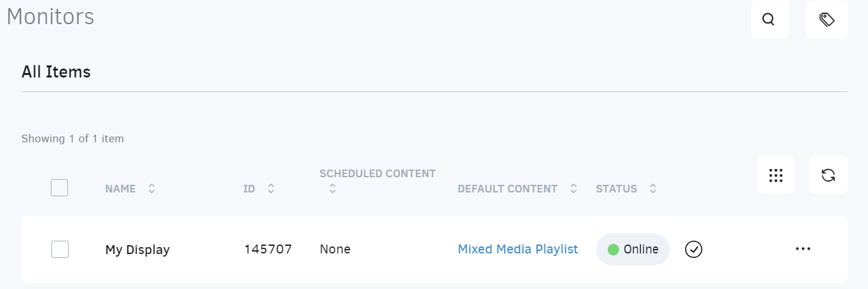
Task: Select the All Items section heading
Action: click(x=56, y=72)
